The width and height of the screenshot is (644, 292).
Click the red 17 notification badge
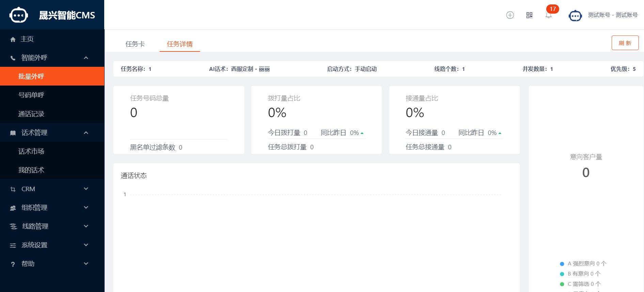pos(552,9)
